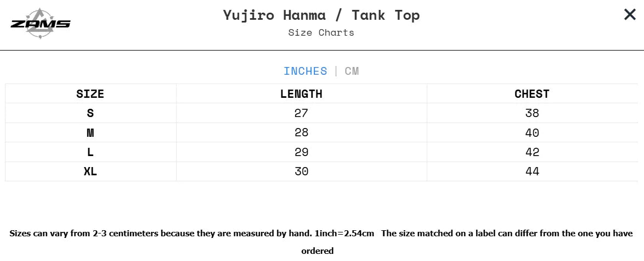Switch units to CM

352,71
